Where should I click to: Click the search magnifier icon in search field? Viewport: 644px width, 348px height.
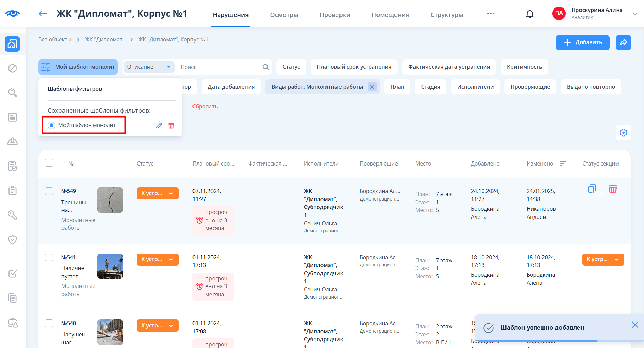pos(266,67)
